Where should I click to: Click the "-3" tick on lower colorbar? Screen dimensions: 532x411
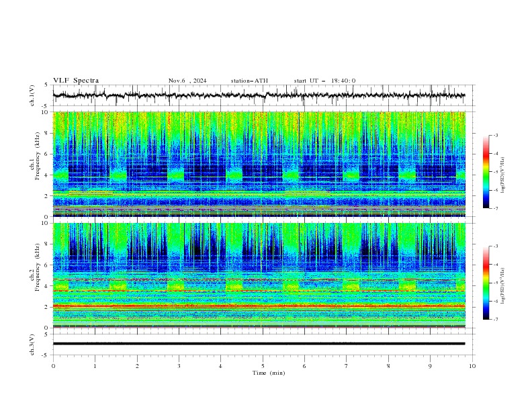(496, 246)
